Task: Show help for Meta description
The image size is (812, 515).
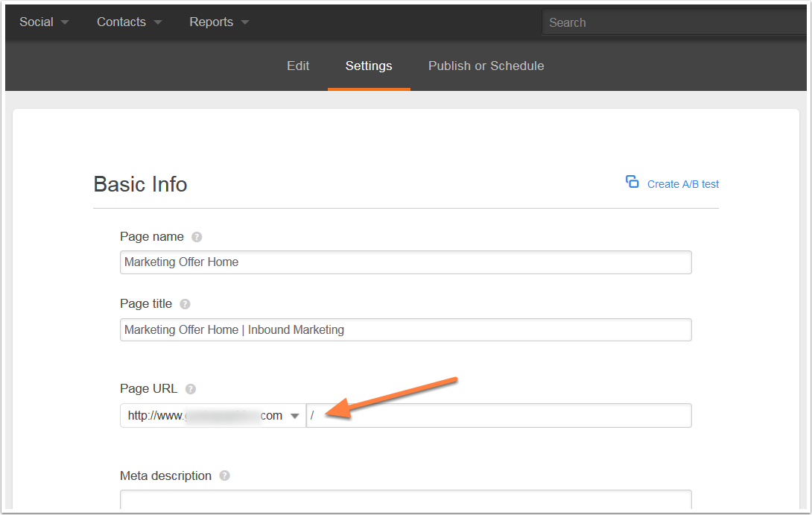Action: (x=224, y=475)
